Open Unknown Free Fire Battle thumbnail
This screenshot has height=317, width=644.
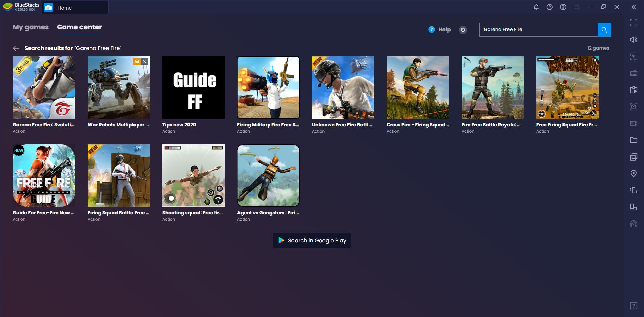pyautogui.click(x=343, y=87)
